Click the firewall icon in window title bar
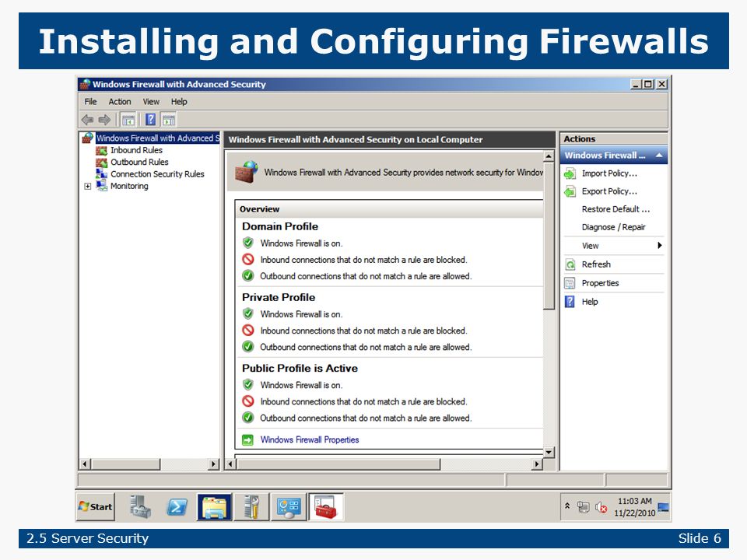 point(85,84)
